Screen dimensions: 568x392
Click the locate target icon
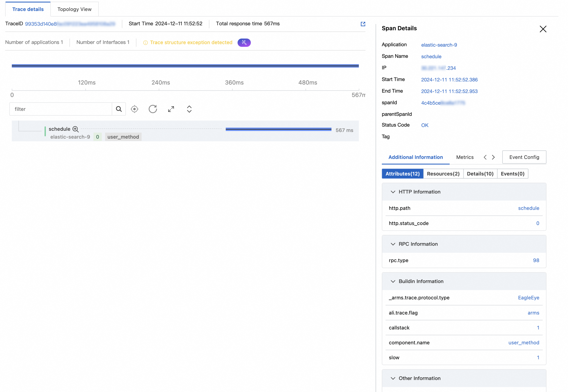point(134,109)
